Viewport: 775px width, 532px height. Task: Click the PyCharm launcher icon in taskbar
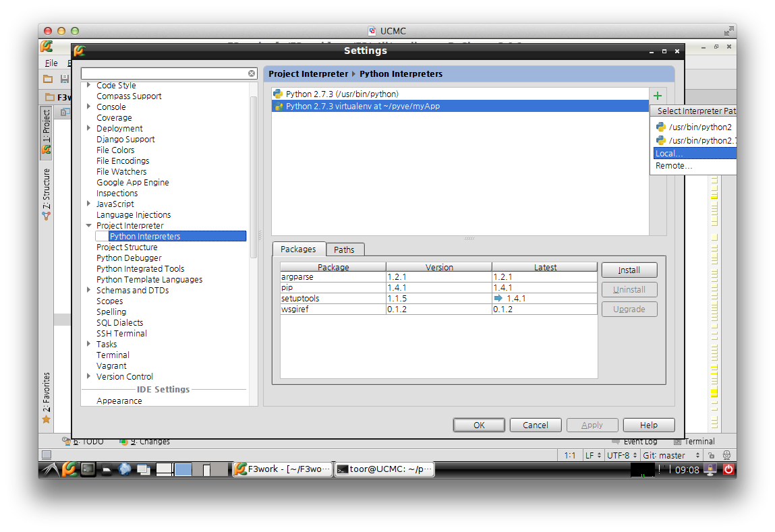69,469
